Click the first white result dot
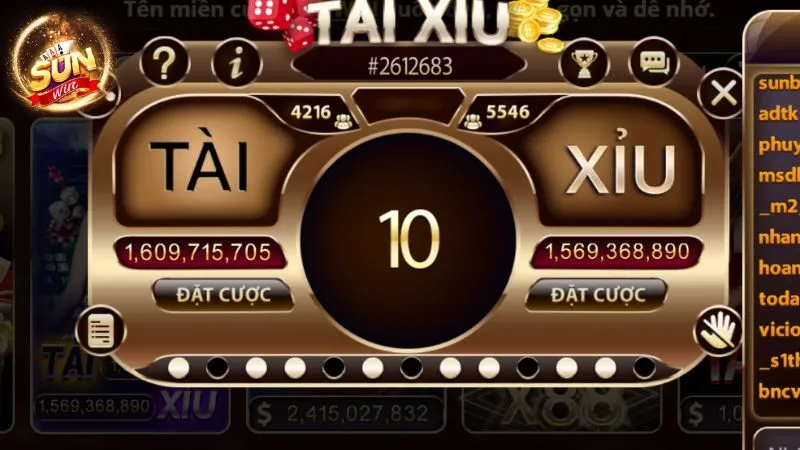This screenshot has width=800, height=450. coord(179,368)
